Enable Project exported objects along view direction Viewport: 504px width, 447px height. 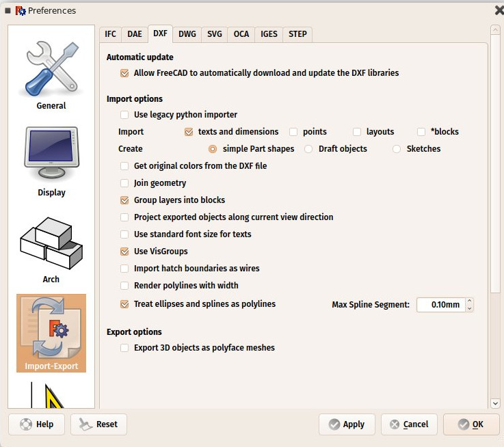point(124,217)
